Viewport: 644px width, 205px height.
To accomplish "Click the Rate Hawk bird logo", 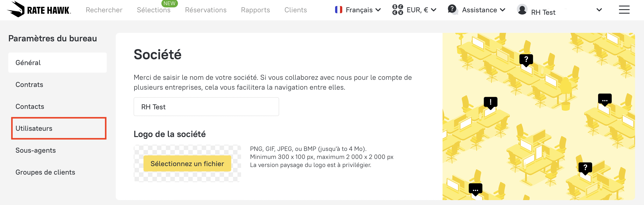I will coord(16,9).
